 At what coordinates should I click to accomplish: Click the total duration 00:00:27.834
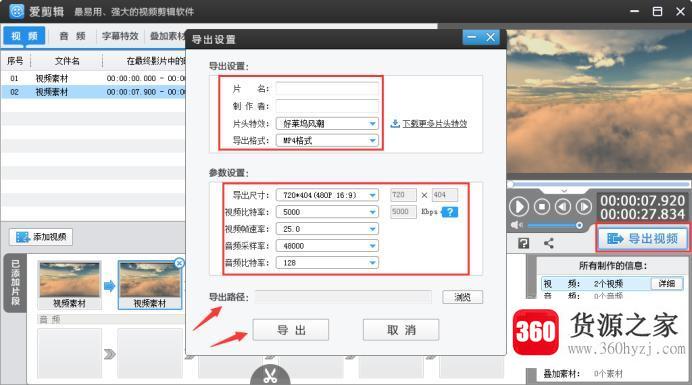tap(642, 214)
